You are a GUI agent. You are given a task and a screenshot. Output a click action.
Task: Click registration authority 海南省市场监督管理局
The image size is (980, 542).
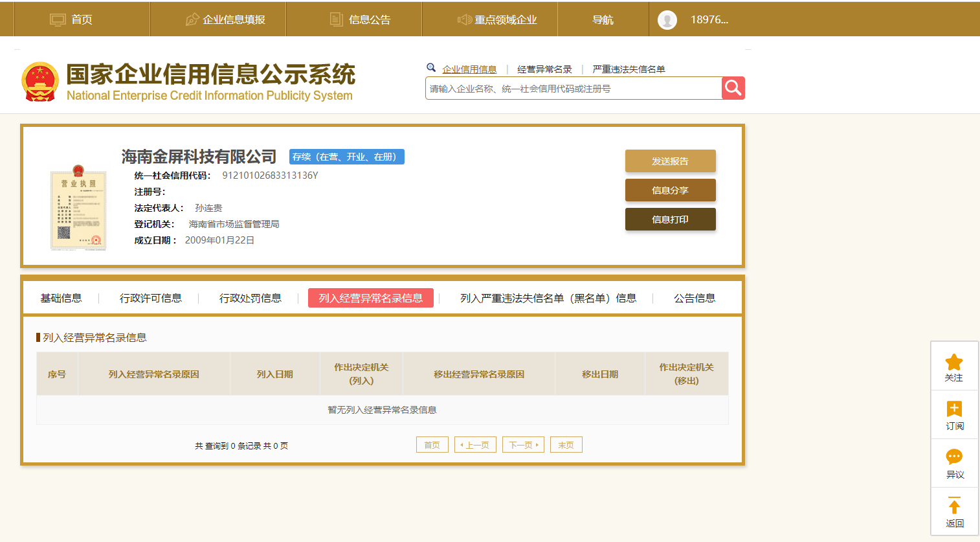coord(234,224)
